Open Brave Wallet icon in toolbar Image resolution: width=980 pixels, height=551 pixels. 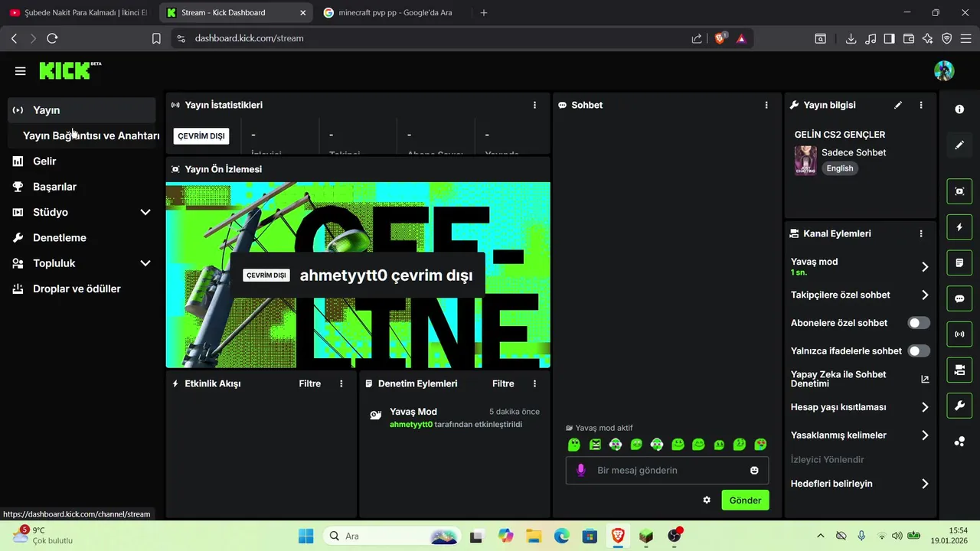click(x=909, y=38)
